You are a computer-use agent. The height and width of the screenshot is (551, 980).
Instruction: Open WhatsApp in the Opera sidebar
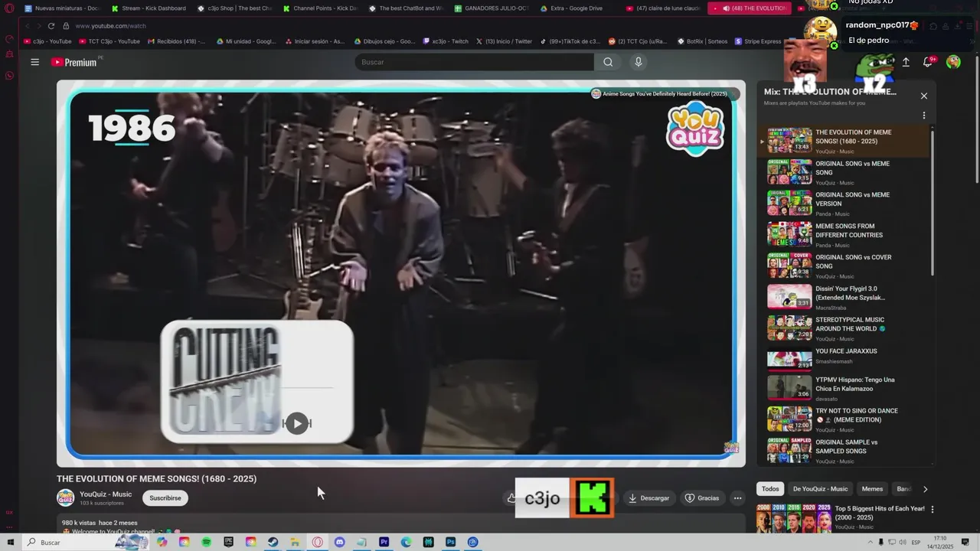[x=9, y=76]
